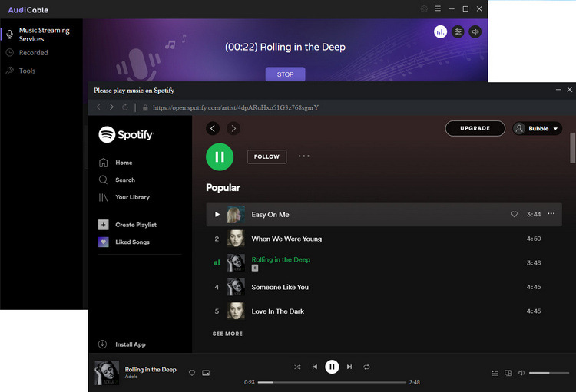
Task: Open Rolling in the Deep in player bar
Action: (x=151, y=369)
